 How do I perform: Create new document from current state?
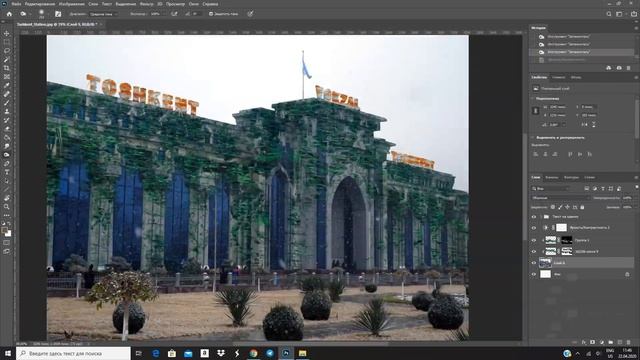(x=609, y=68)
